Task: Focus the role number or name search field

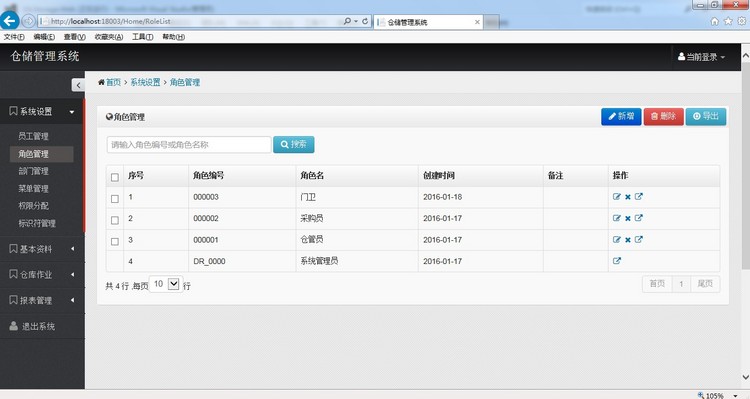Action: pos(189,144)
